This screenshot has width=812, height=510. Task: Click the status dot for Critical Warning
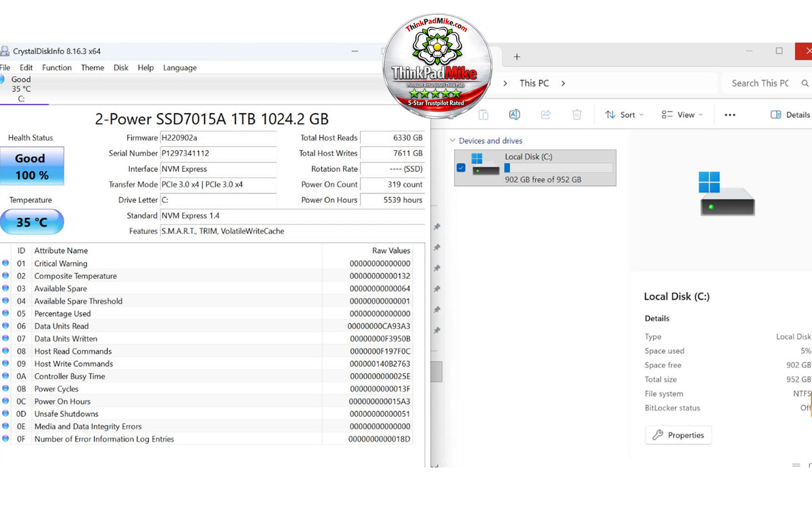click(x=6, y=264)
